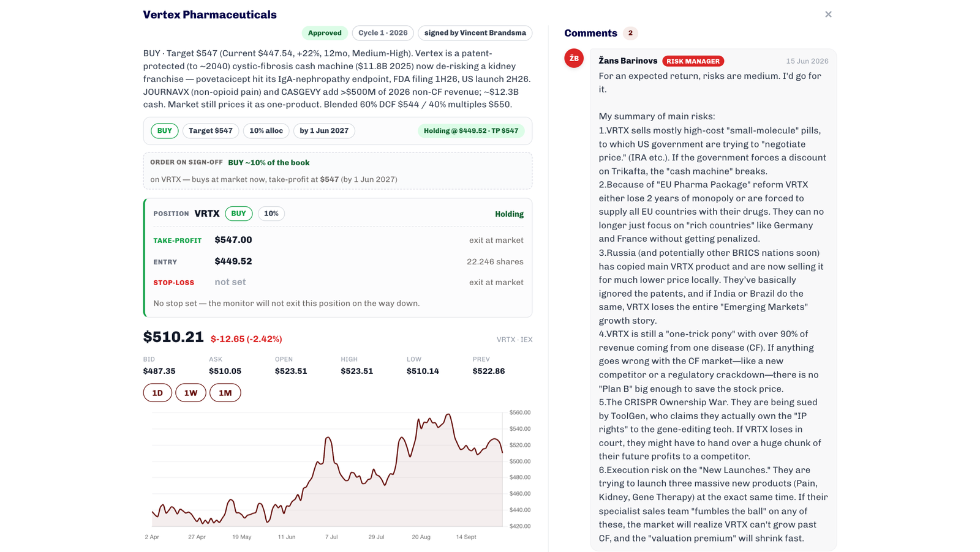Click the PREV value $522.86
Viewport: 980px width, 552px height.
click(x=489, y=371)
